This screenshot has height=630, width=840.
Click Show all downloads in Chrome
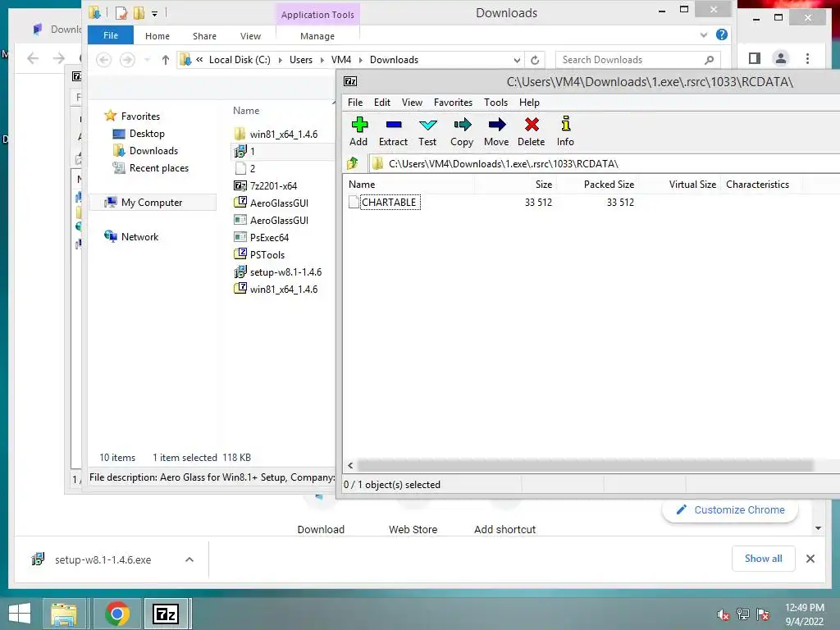[x=764, y=559]
